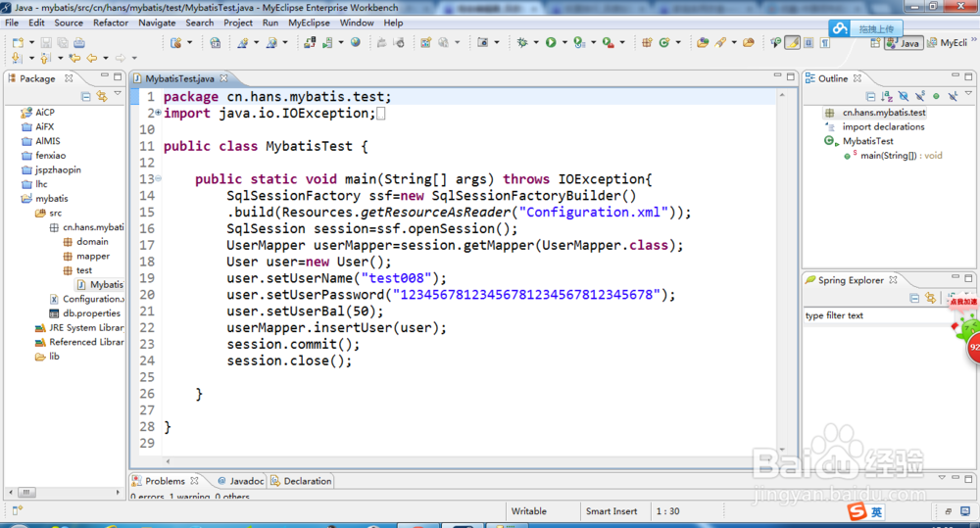
Task: Select the src folder
Action: coord(49,214)
